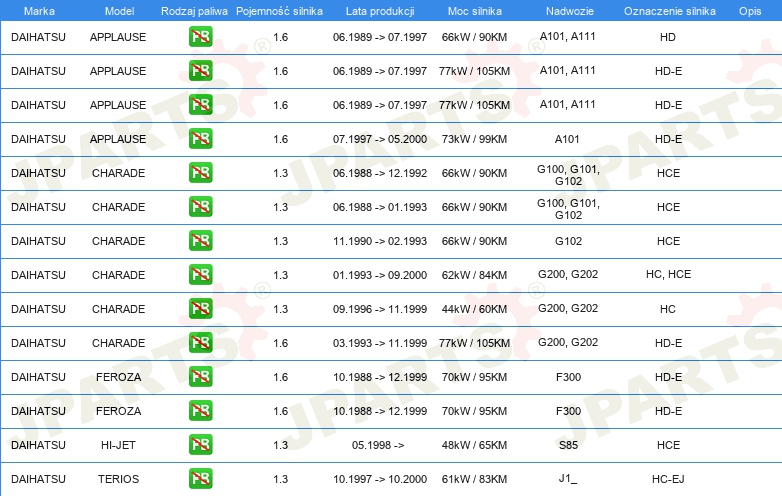Click the fuel icon for the 73kW APPLAUSE row

click(201, 139)
